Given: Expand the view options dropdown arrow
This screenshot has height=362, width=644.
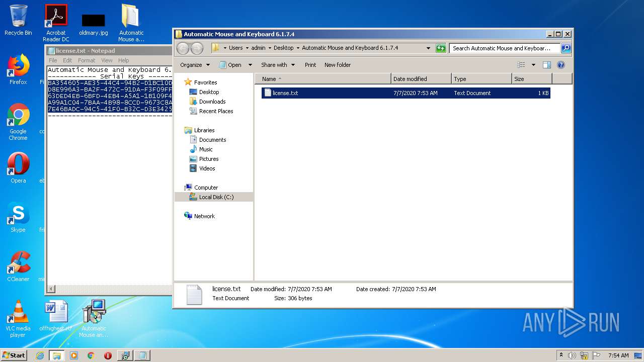Looking at the screenshot, I should point(533,65).
